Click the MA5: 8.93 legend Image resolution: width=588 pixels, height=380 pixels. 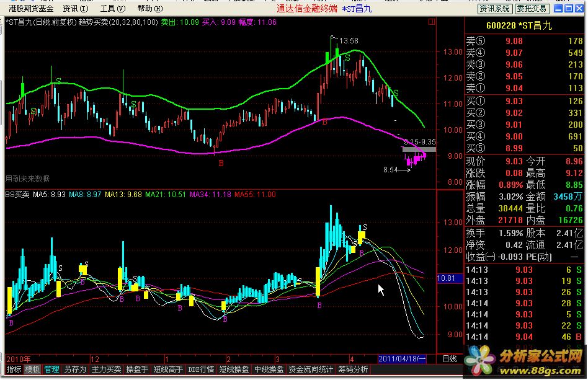(49, 195)
